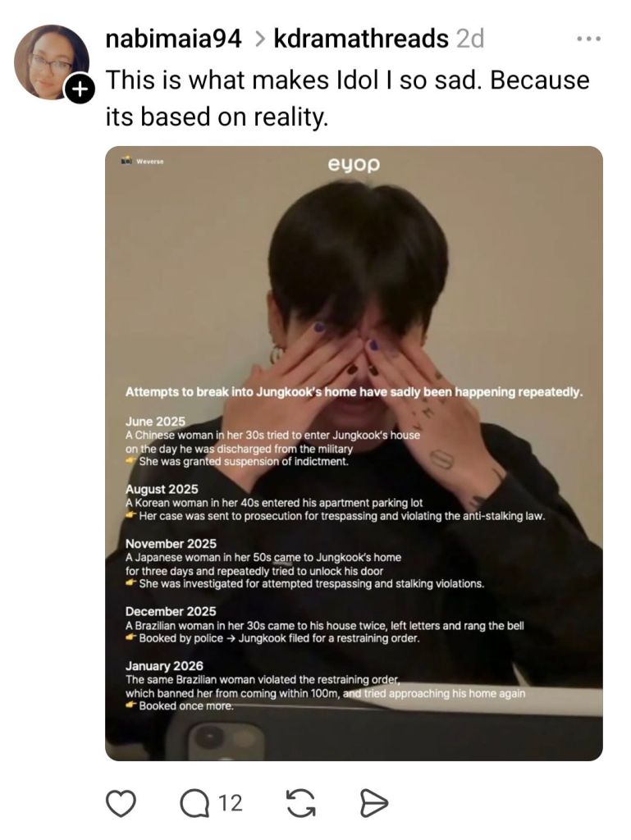Viewport: 631px width, 840px height.
Task: Open the nabimaia94 username link
Action: 174,39
